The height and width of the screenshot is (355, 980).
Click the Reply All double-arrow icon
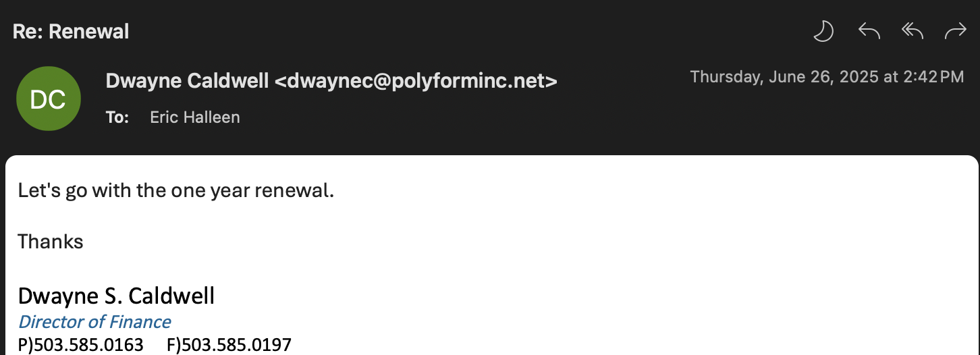coord(912,31)
